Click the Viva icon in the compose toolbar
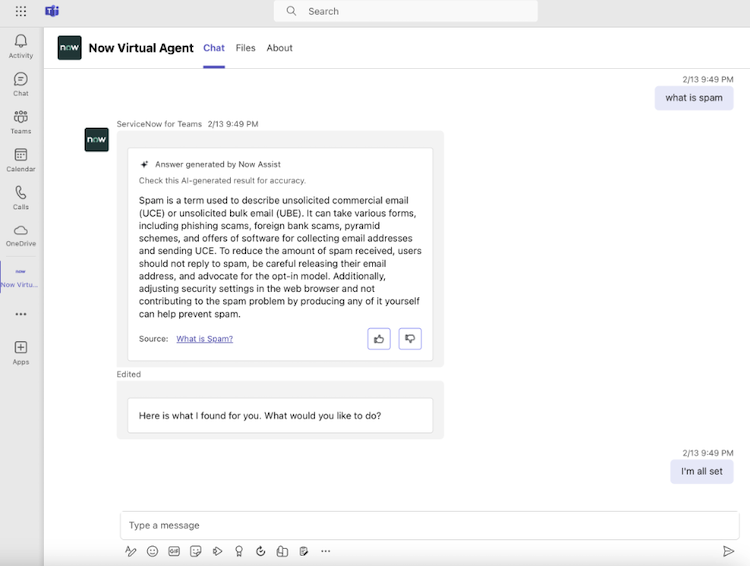 (282, 551)
